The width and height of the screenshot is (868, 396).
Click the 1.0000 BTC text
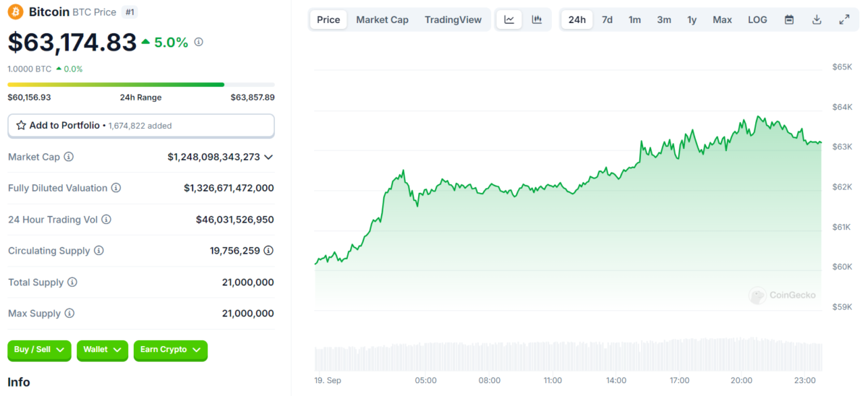[x=30, y=69]
